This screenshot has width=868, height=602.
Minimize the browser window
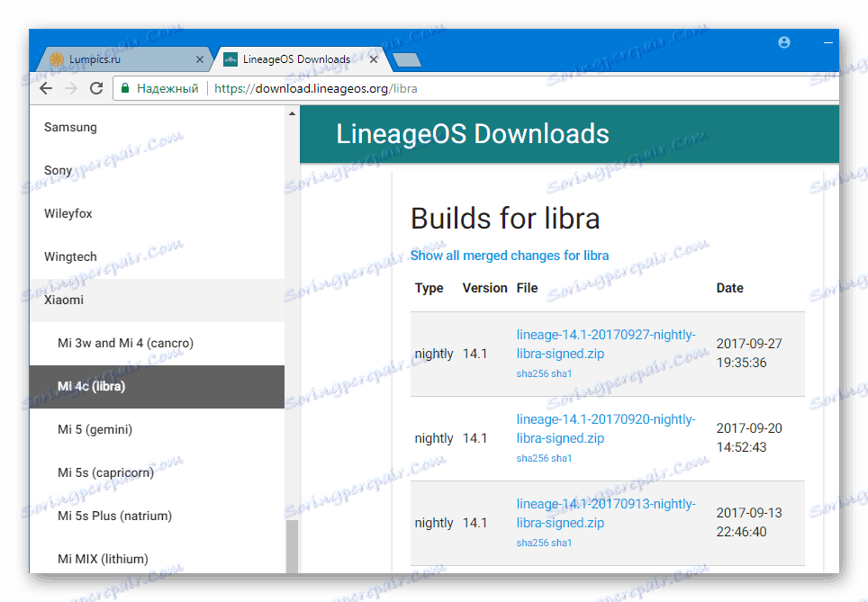(x=828, y=42)
